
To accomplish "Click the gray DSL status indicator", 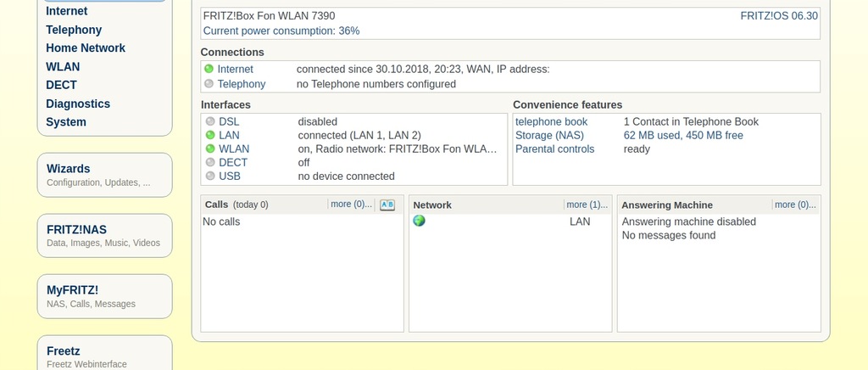I will coord(210,121).
